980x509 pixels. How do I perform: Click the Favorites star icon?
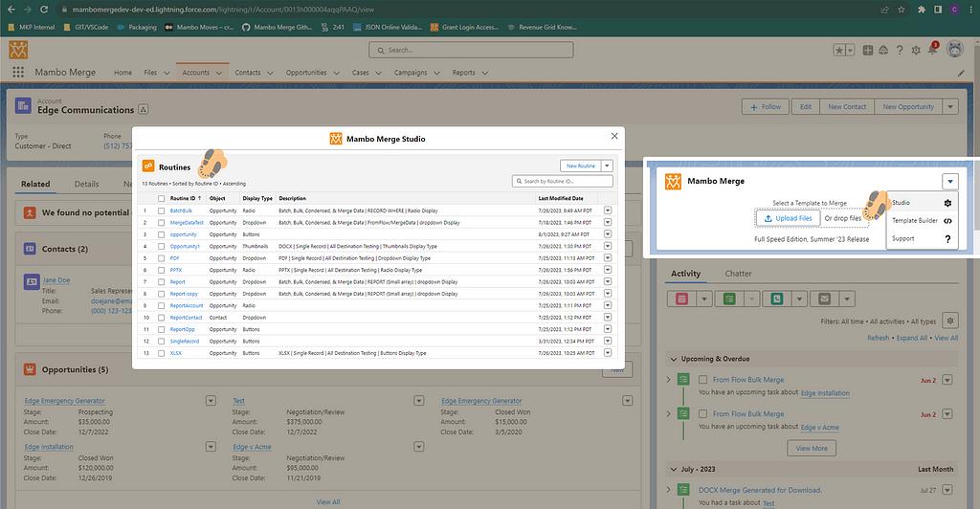(839, 50)
